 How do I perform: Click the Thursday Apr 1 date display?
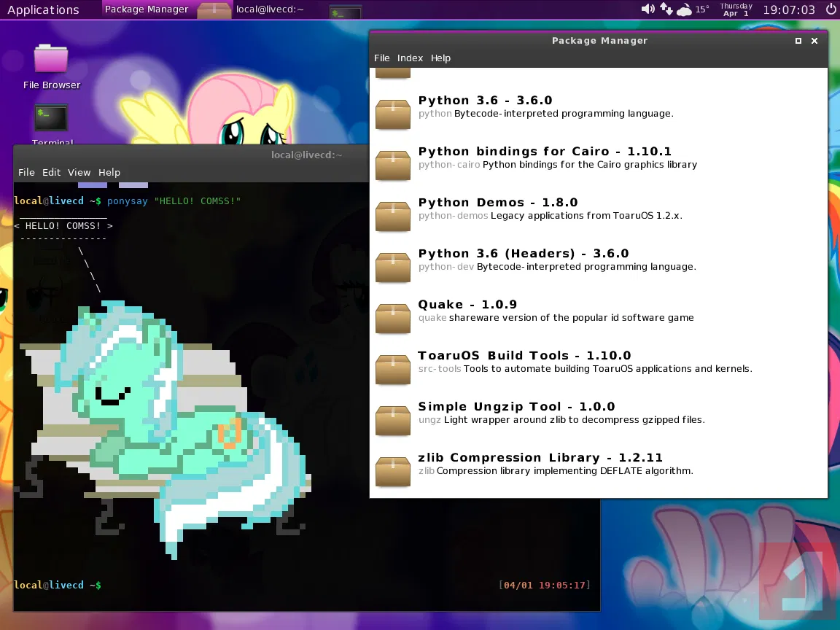coord(736,9)
